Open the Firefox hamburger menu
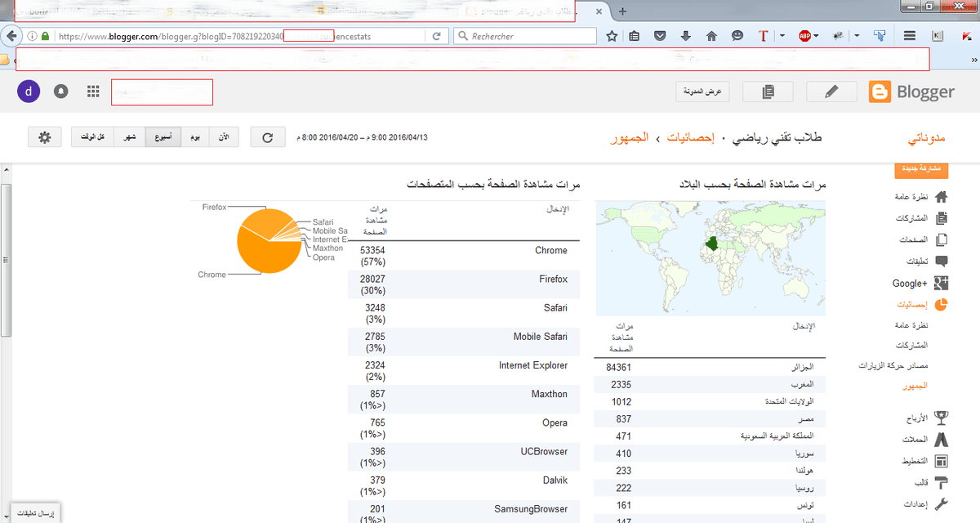Viewport: 980px width, 523px height. click(909, 36)
